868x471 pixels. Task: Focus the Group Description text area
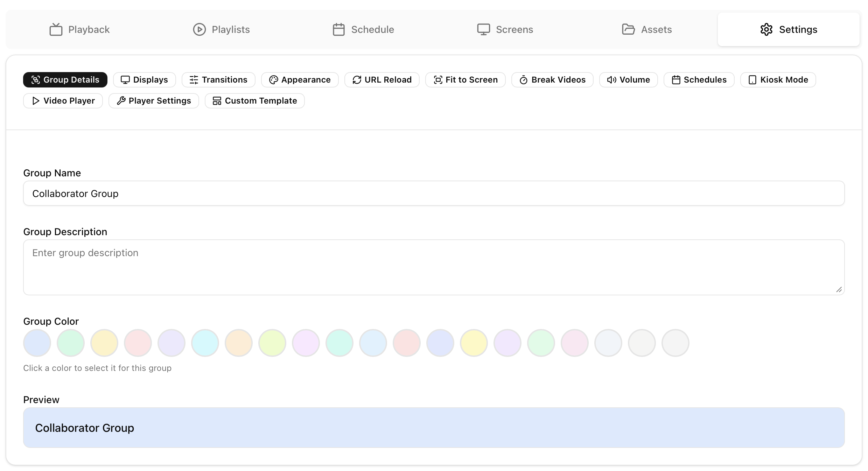[x=434, y=267]
